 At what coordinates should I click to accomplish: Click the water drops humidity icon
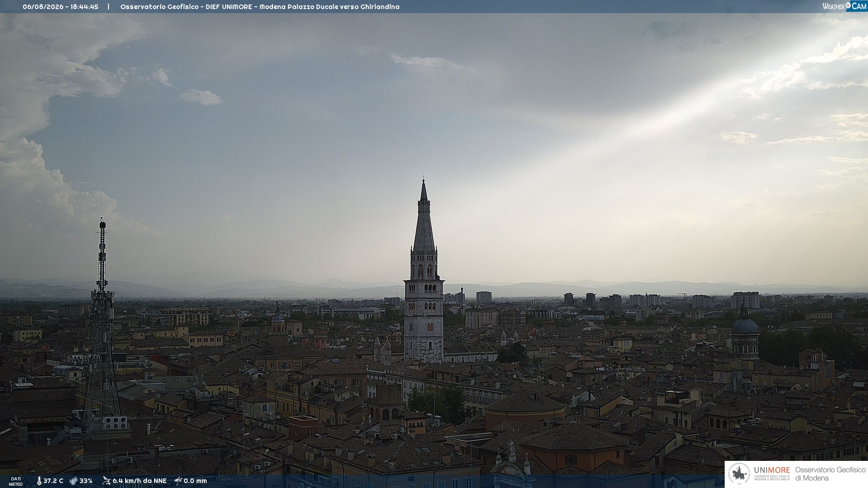pyautogui.click(x=73, y=481)
